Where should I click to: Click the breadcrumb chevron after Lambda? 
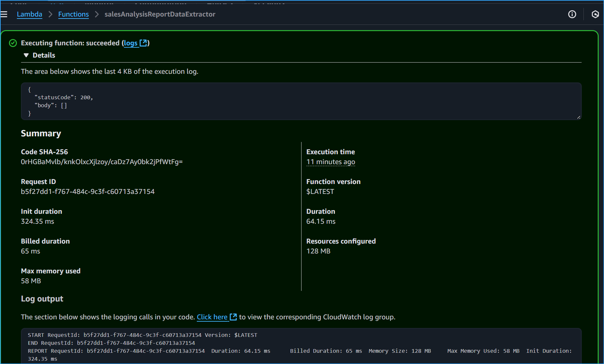50,15
